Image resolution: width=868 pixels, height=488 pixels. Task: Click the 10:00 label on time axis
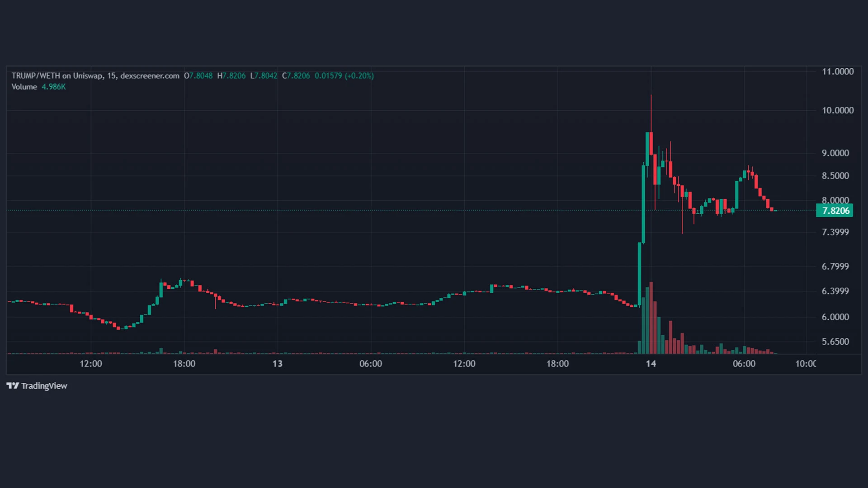coord(805,364)
